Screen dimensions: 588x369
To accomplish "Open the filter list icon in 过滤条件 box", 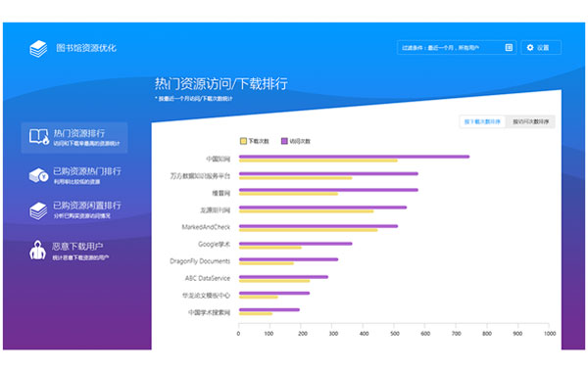I will coord(509,47).
